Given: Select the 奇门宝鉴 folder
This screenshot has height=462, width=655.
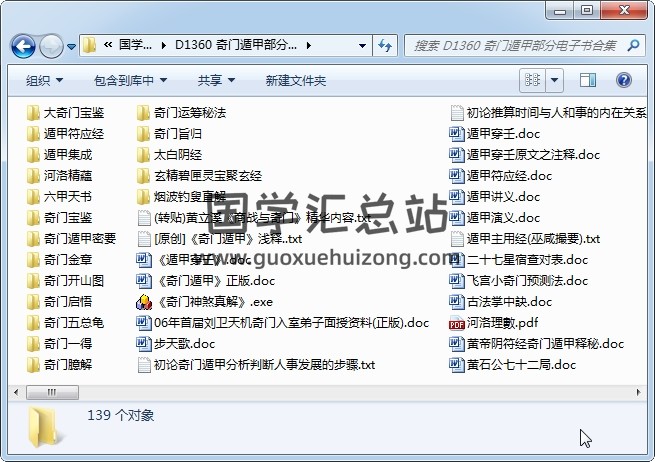Looking at the screenshot, I should click(x=59, y=218).
